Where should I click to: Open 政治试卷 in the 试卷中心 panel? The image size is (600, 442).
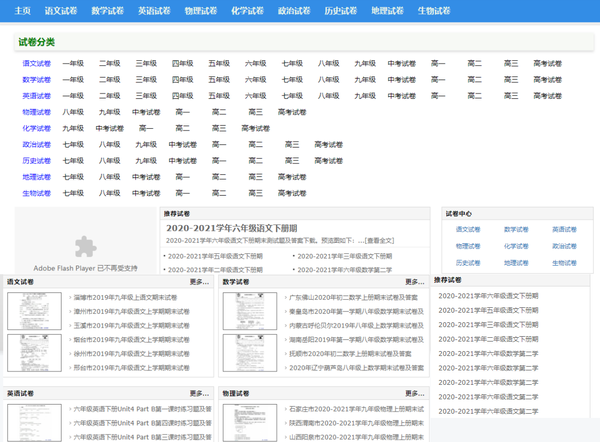coord(564,246)
